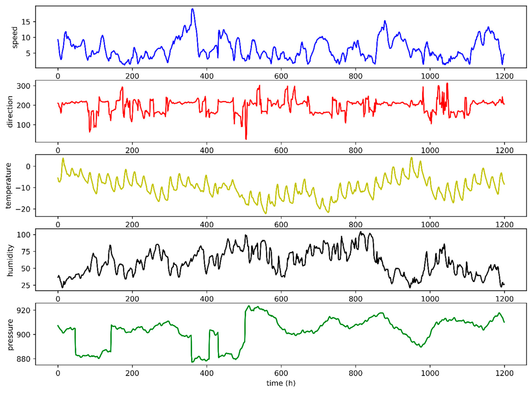Click the 300 tick on direction axis
Screen dimensions: 532x394
click(x=23, y=86)
